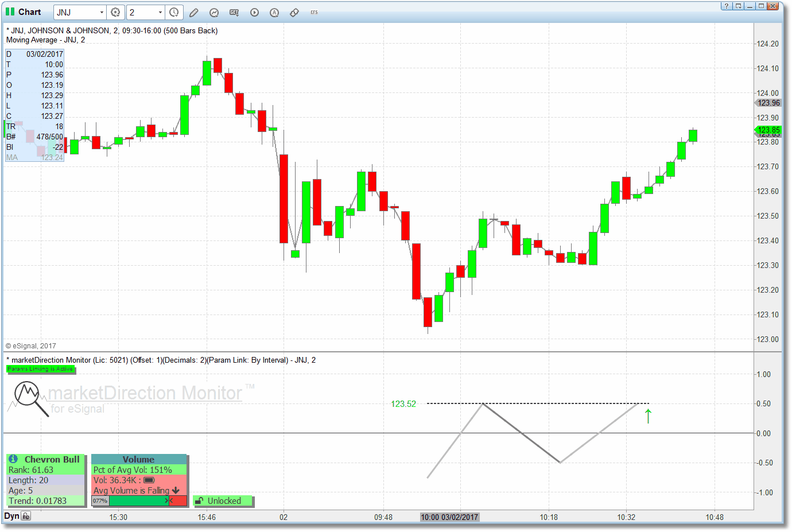Open the JNJ symbol dropdown

point(102,12)
